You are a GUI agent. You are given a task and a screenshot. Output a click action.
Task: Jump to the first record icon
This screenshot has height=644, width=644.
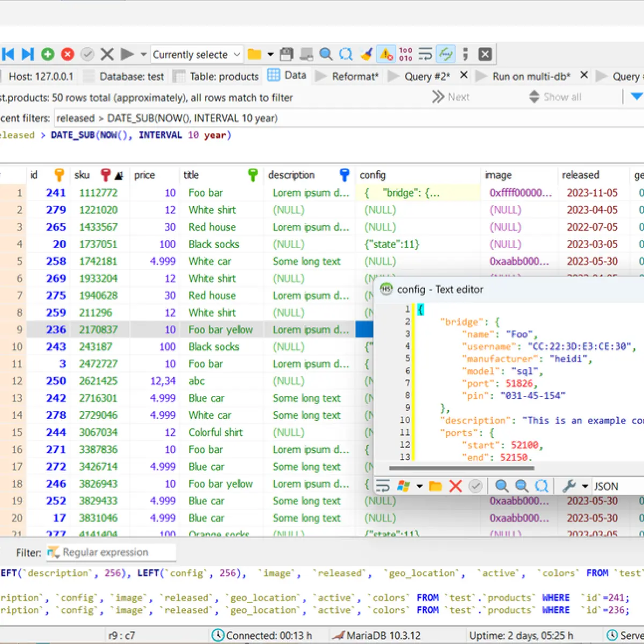point(8,54)
